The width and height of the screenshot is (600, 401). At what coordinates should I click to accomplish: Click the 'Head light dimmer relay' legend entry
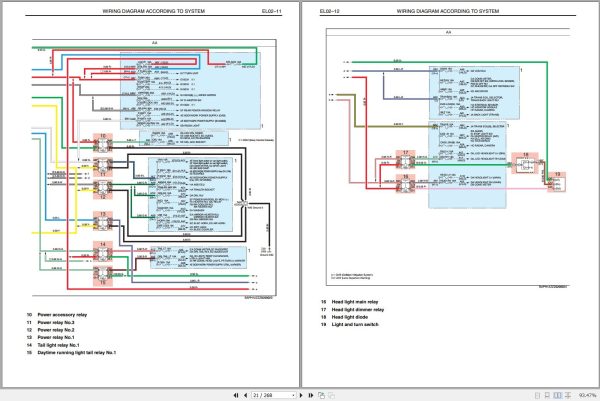pos(358,310)
